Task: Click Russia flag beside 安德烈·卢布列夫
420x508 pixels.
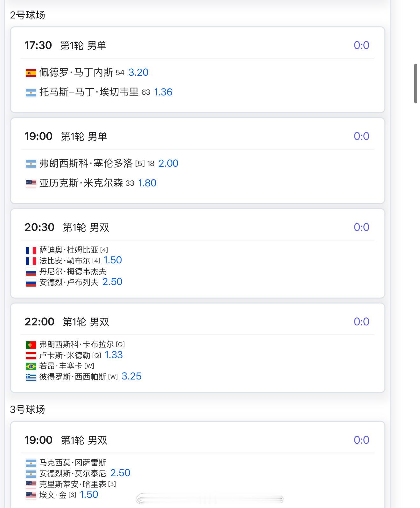Action: (31, 282)
